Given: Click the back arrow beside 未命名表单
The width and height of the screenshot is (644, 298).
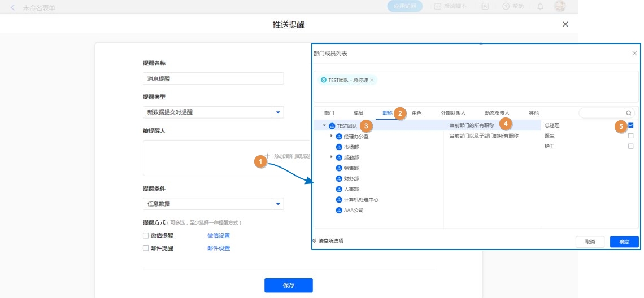Looking at the screenshot, I should click(13, 7).
